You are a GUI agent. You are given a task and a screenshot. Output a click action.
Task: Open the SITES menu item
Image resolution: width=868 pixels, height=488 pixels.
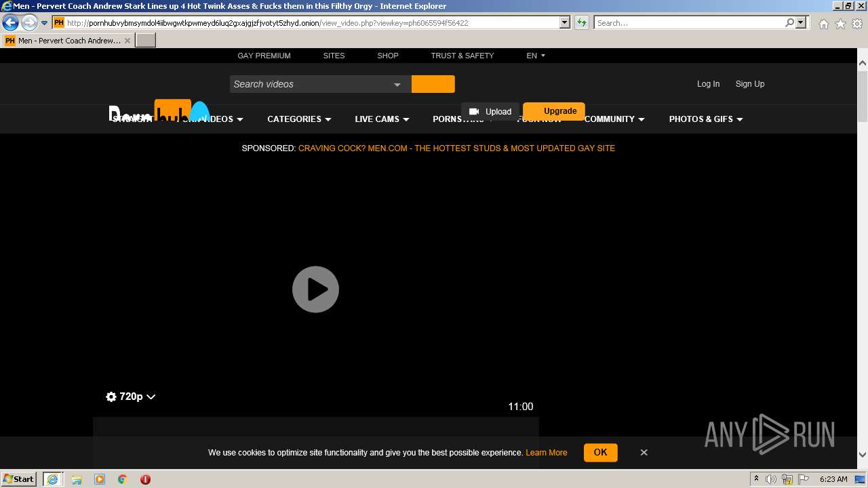pos(334,56)
